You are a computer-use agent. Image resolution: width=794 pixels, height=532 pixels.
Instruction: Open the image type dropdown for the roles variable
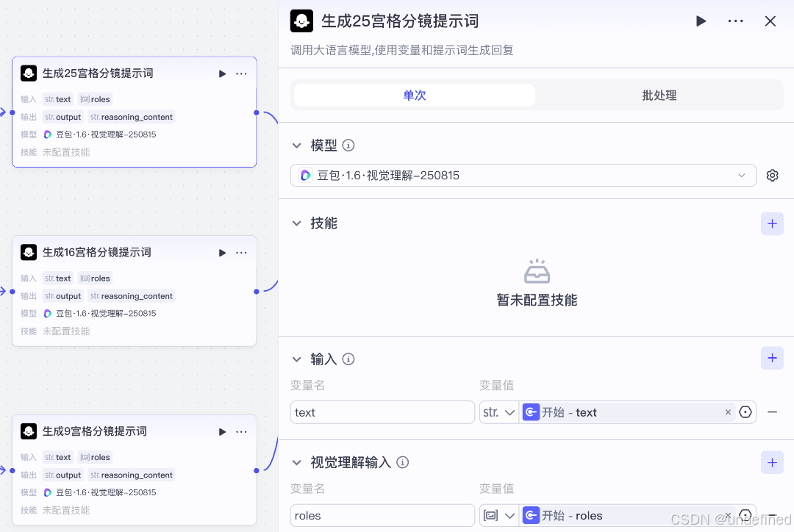(x=498, y=516)
